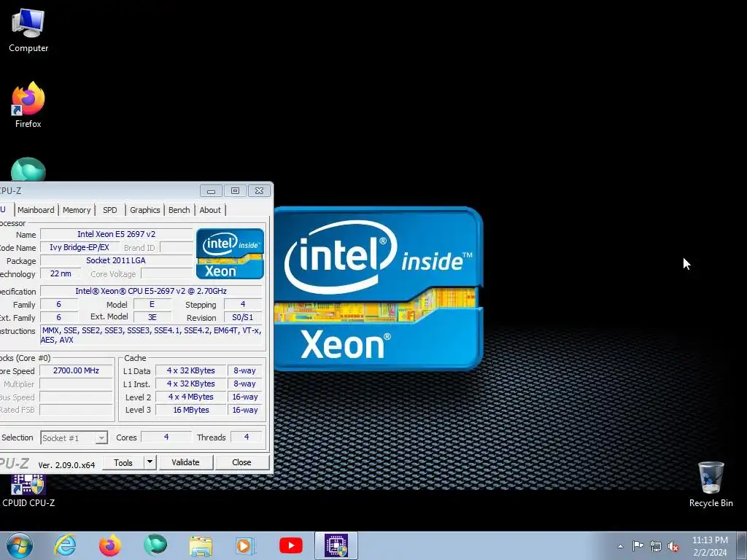Click the Windows Start orb

coord(20,545)
